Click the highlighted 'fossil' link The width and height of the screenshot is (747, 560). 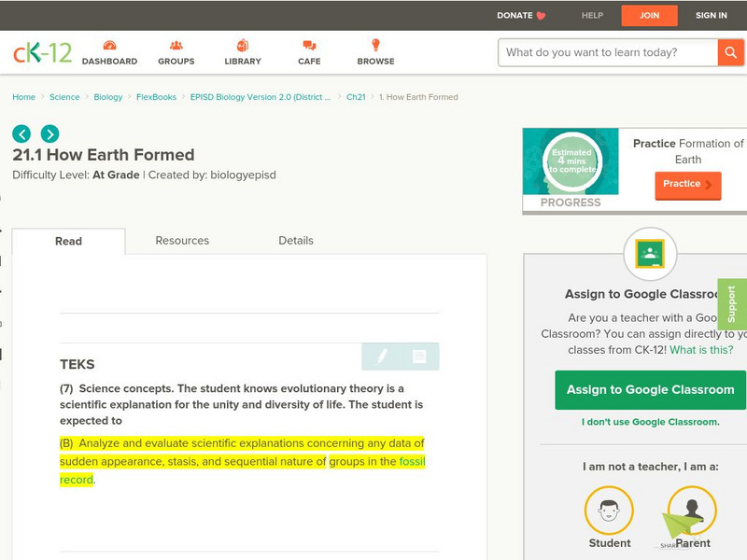[412, 461]
